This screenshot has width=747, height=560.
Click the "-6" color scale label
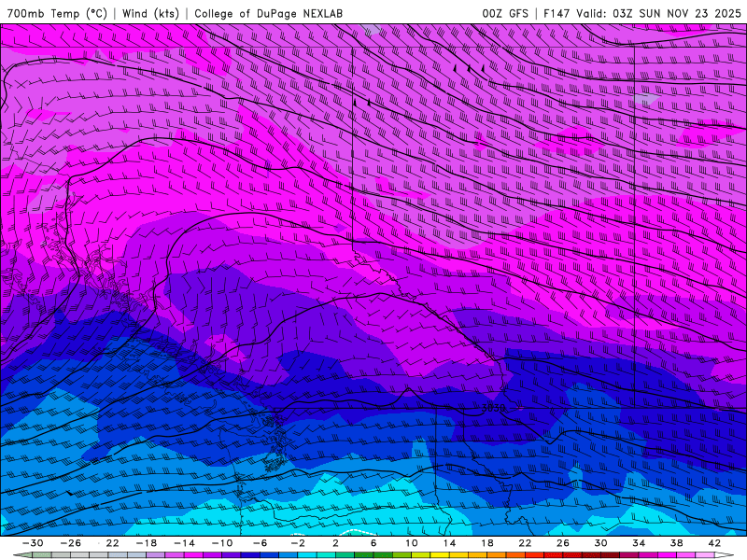[x=261, y=543]
